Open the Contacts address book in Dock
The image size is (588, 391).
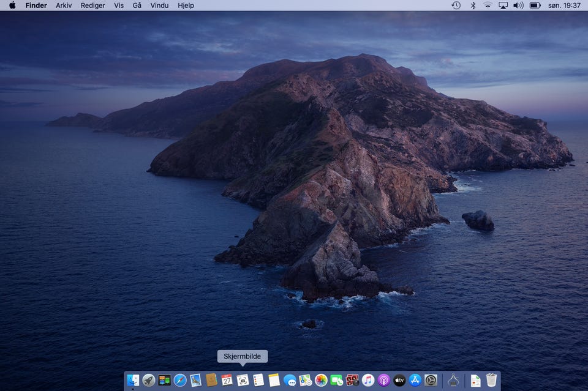pyautogui.click(x=211, y=381)
